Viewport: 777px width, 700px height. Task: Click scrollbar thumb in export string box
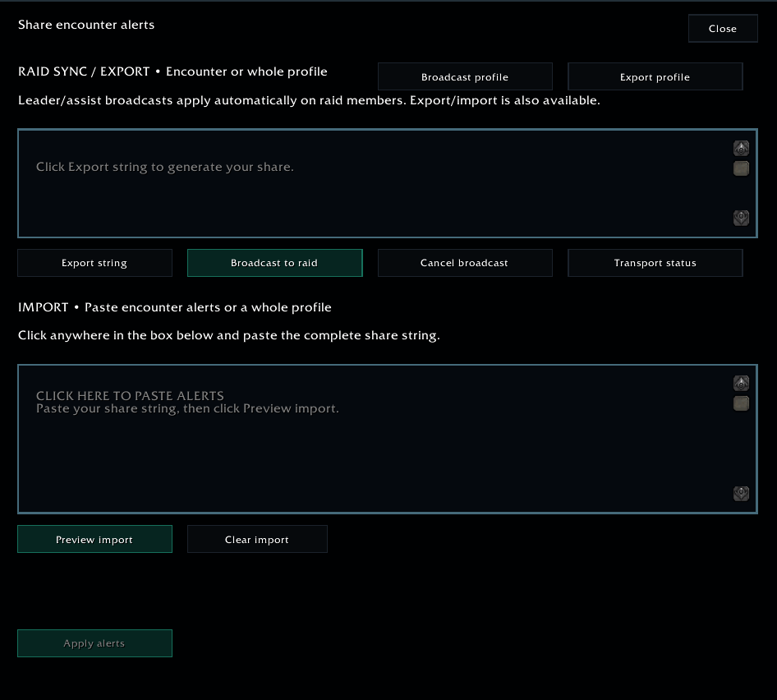(x=741, y=168)
